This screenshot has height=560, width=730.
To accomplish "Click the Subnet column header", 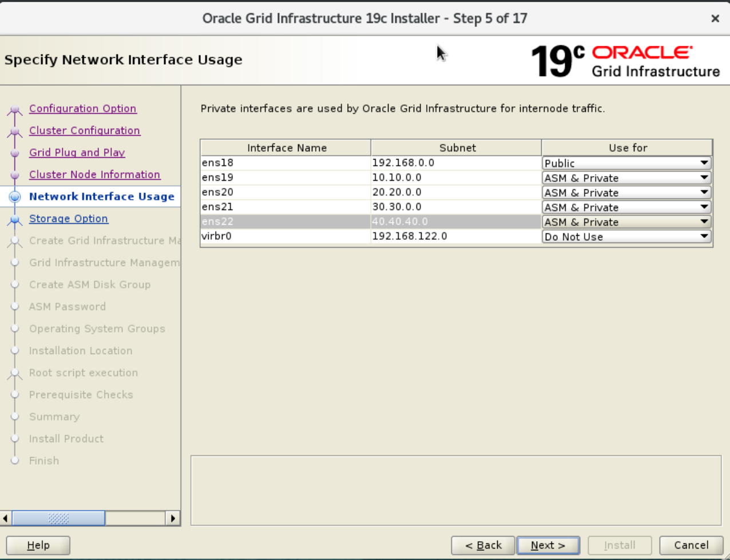I will point(457,148).
